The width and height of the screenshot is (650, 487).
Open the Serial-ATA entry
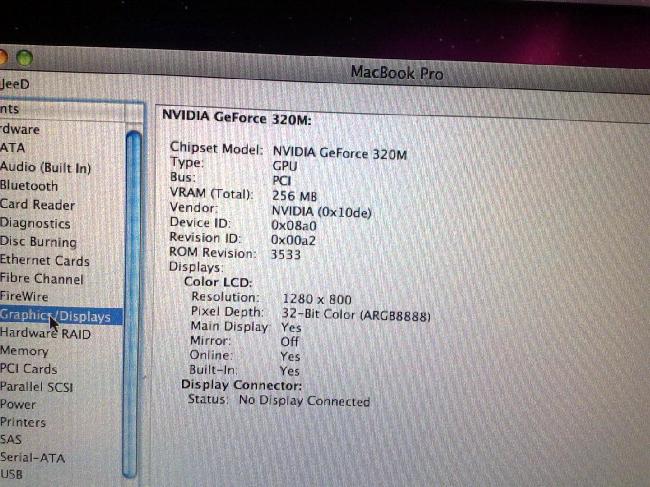30,456
